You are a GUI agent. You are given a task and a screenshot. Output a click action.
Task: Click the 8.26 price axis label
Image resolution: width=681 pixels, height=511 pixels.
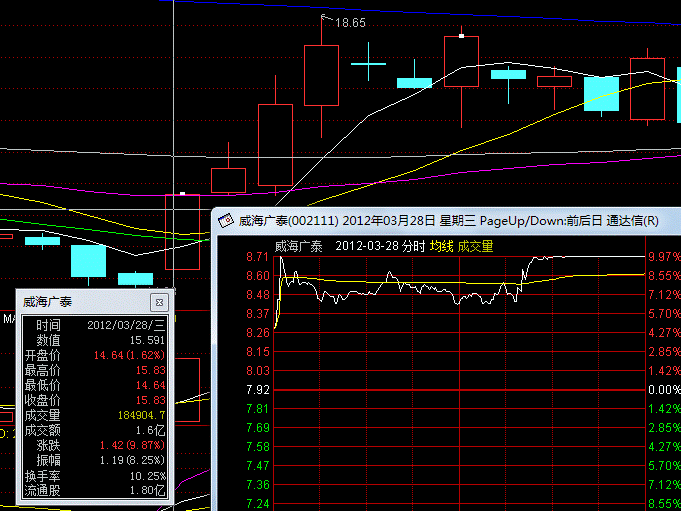(x=258, y=333)
